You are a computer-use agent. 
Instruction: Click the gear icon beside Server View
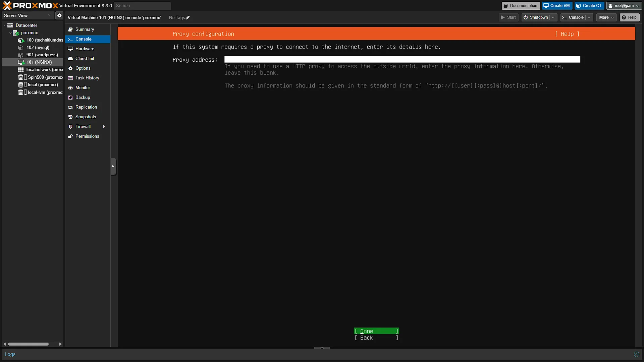[x=59, y=15]
